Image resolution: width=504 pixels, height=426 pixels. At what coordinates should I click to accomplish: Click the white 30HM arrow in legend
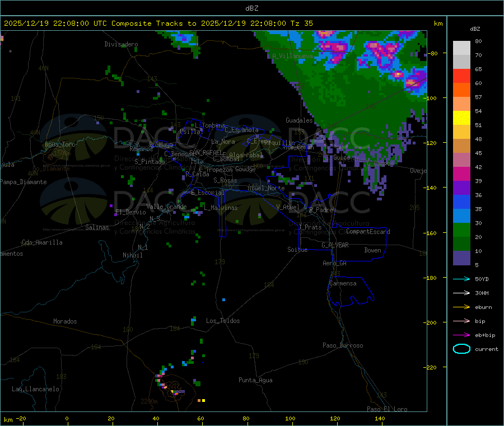pyautogui.click(x=461, y=293)
